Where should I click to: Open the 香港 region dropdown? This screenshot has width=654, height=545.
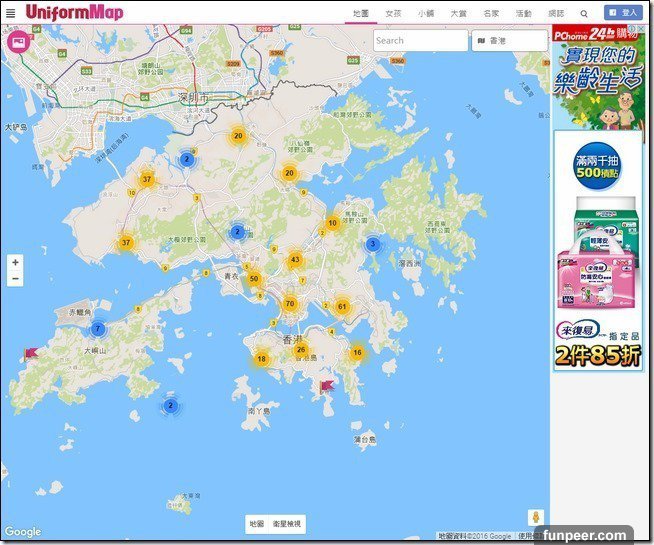tap(509, 41)
